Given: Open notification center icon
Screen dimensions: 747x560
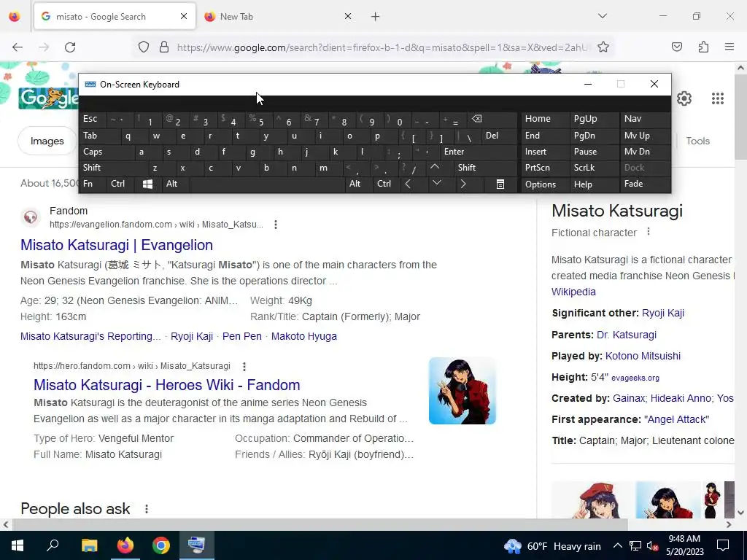Looking at the screenshot, I should 723,545.
